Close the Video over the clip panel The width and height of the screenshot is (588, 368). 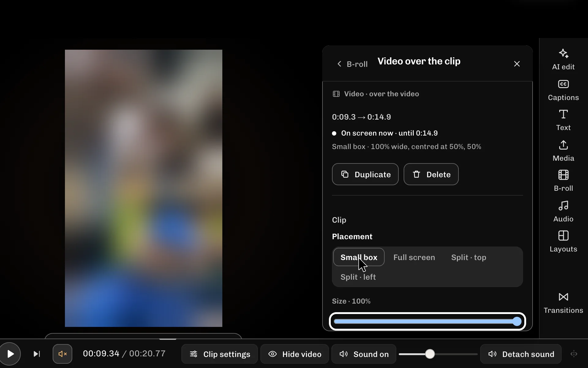coord(517,64)
